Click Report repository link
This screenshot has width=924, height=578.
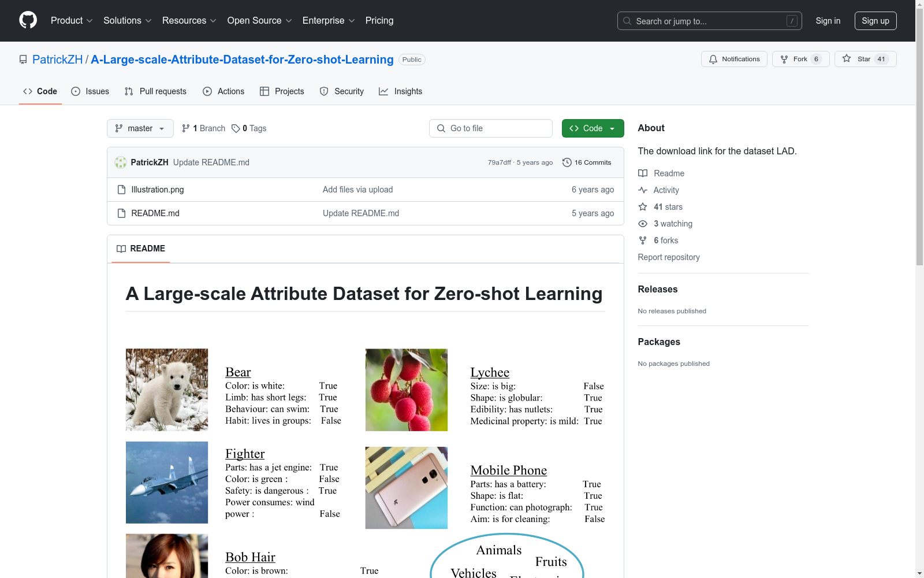(x=669, y=257)
